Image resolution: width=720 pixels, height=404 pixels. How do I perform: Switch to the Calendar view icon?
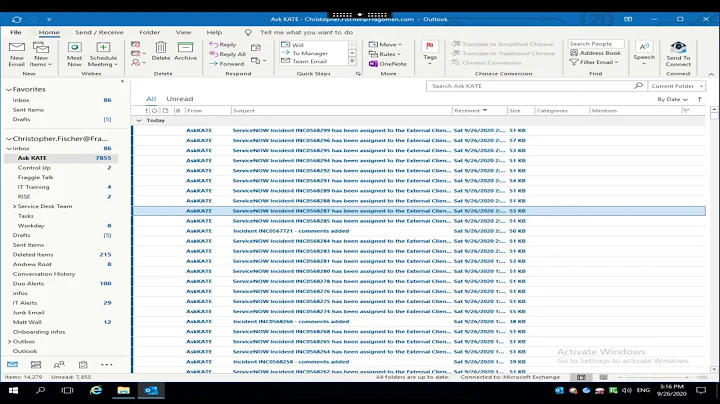point(36,365)
